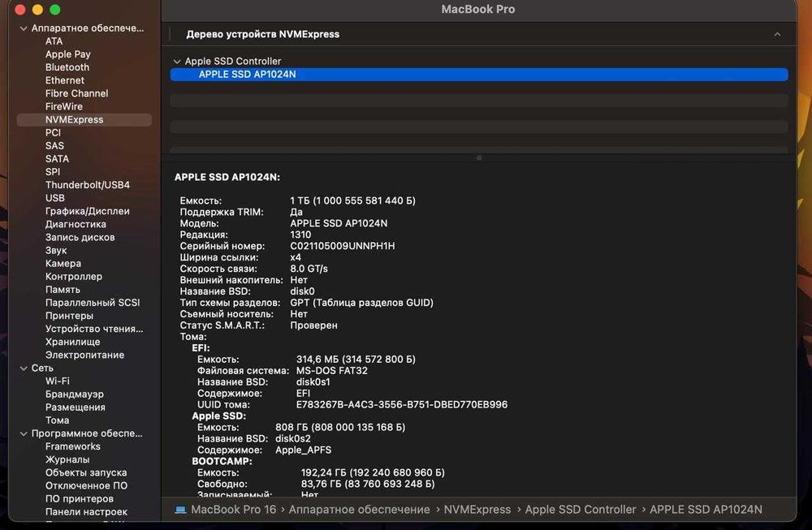Select Графика/Дисплеи in the sidebar
Screen dimensions: 812x530
(x=88, y=211)
